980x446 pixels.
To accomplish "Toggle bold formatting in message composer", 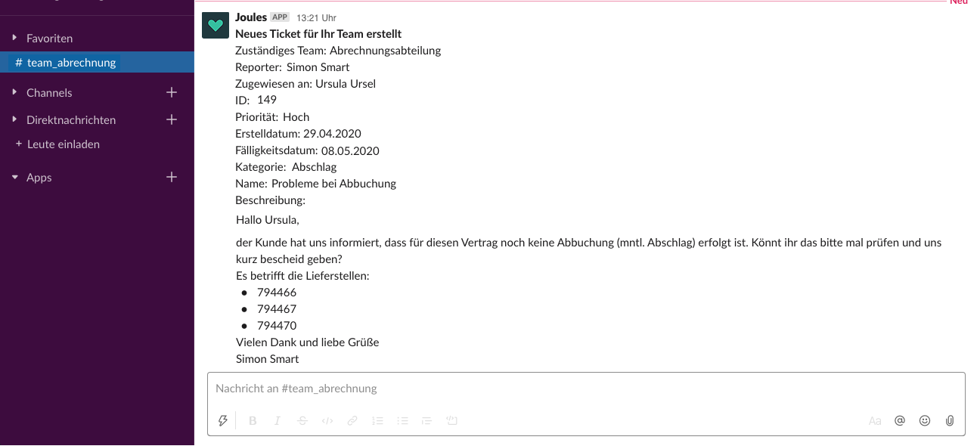I will [x=253, y=421].
